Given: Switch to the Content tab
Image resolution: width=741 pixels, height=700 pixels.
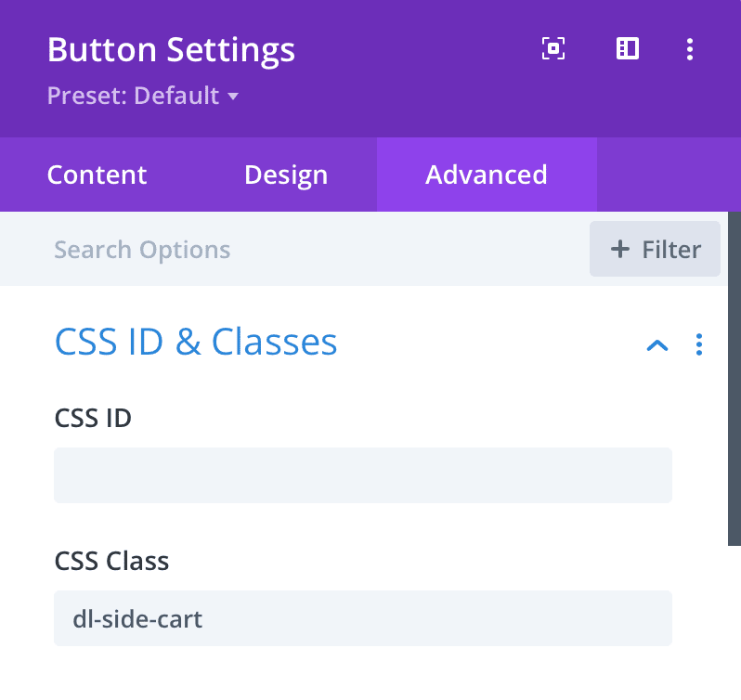Looking at the screenshot, I should [97, 175].
